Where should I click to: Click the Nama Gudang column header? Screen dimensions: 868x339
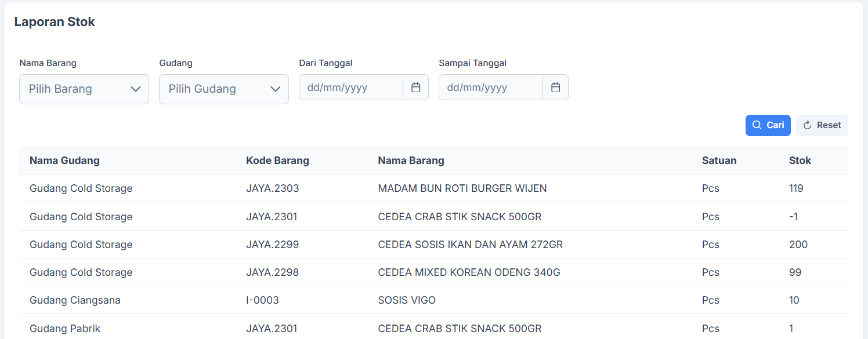coord(64,161)
